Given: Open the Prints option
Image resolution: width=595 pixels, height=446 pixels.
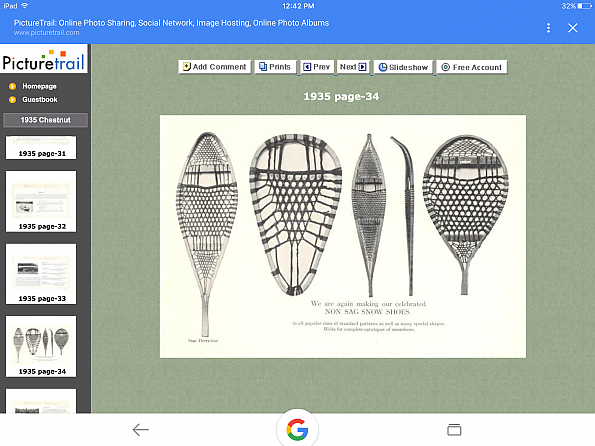Looking at the screenshot, I should pos(275,67).
